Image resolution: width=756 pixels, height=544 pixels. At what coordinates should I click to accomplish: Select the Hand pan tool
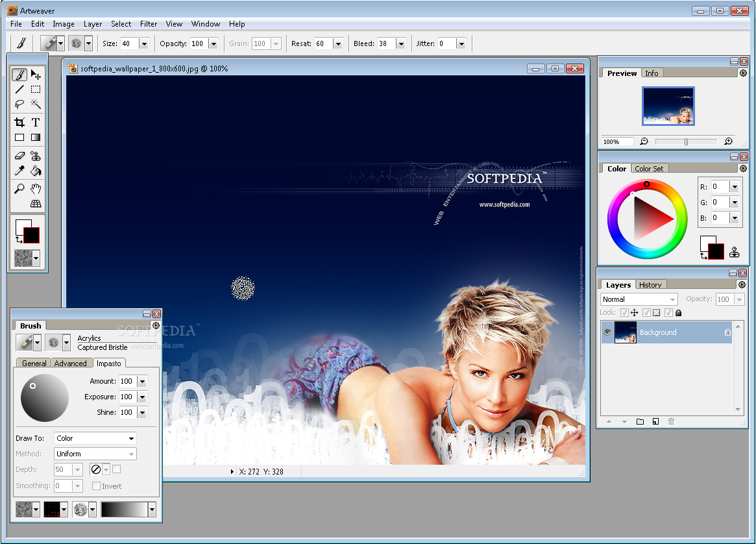pyautogui.click(x=36, y=188)
